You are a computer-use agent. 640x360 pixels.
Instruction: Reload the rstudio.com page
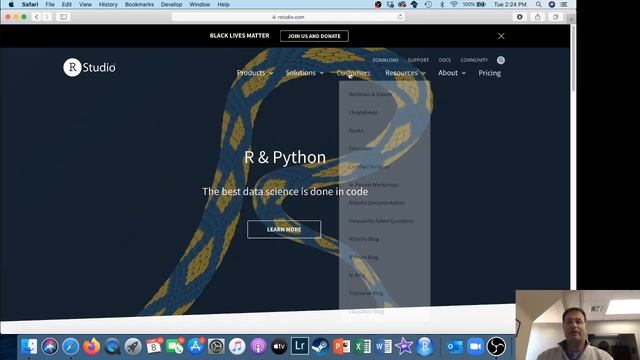coord(400,17)
